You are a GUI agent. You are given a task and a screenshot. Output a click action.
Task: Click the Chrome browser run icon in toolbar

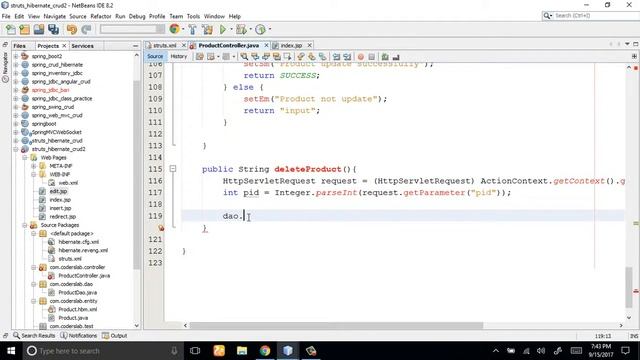[174, 29]
